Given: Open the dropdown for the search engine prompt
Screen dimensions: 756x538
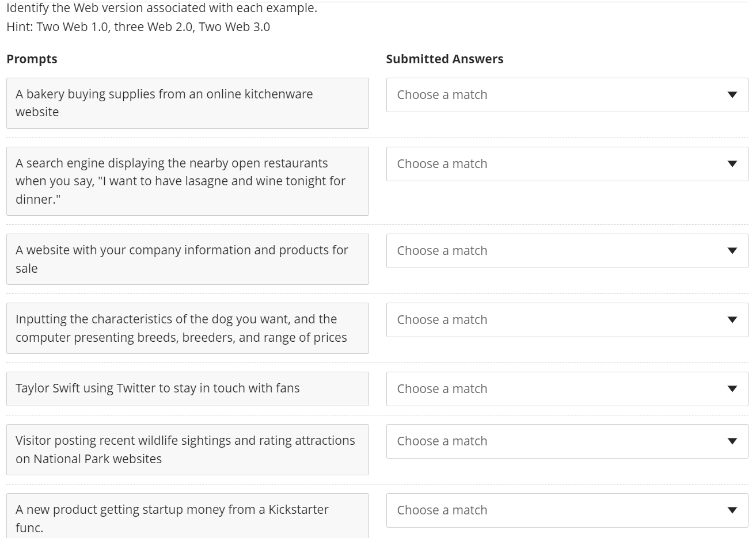Looking at the screenshot, I should coord(567,164).
